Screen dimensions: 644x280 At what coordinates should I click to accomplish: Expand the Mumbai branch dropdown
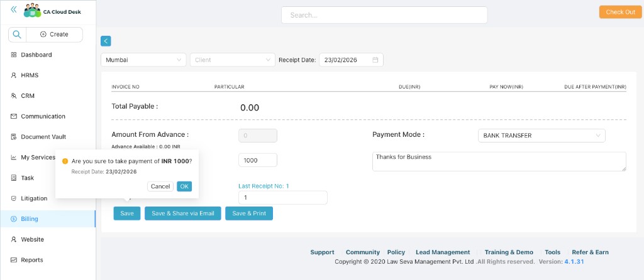[143, 60]
